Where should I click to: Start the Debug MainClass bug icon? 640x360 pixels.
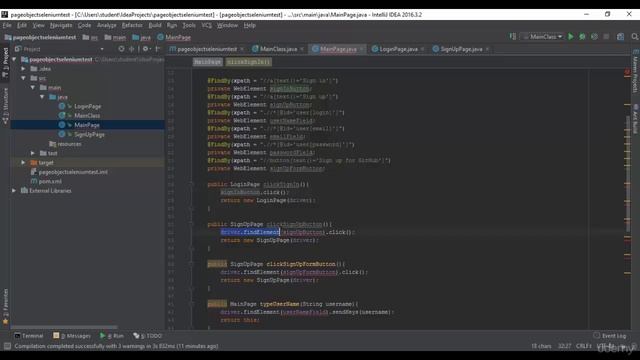click(582, 37)
